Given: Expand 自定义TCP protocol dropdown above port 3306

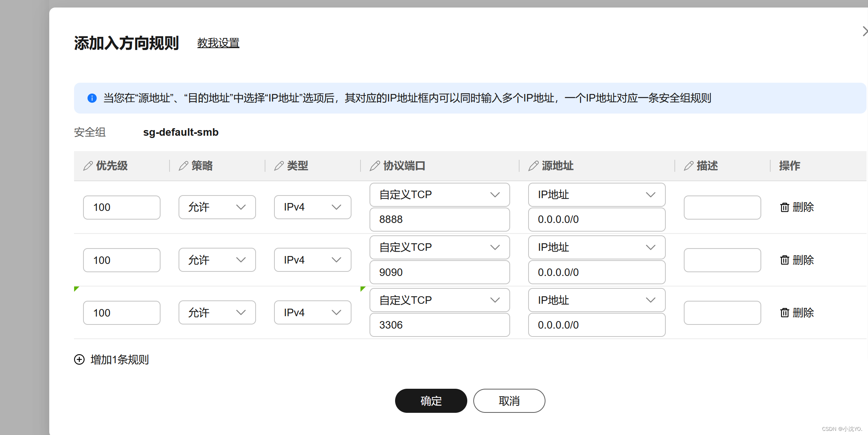Looking at the screenshot, I should [440, 300].
